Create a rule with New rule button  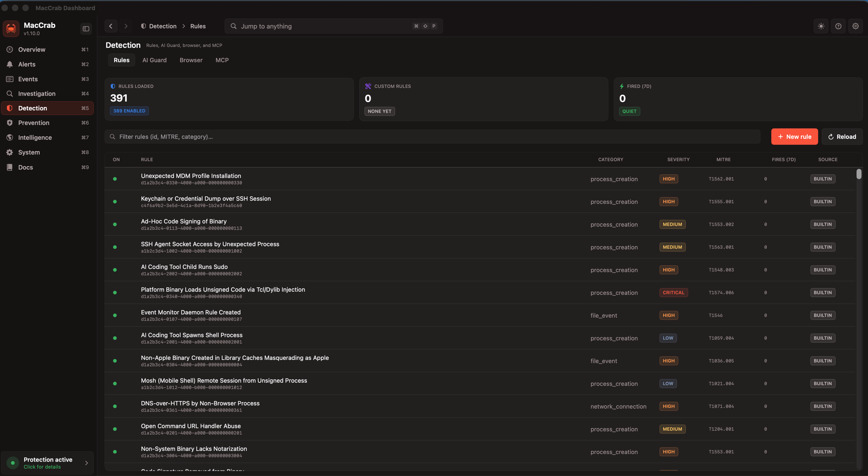click(794, 137)
